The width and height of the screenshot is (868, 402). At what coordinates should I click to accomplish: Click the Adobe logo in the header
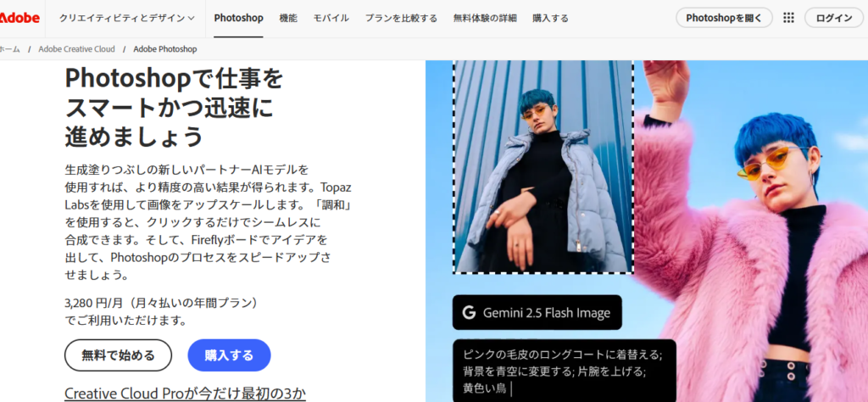(19, 19)
